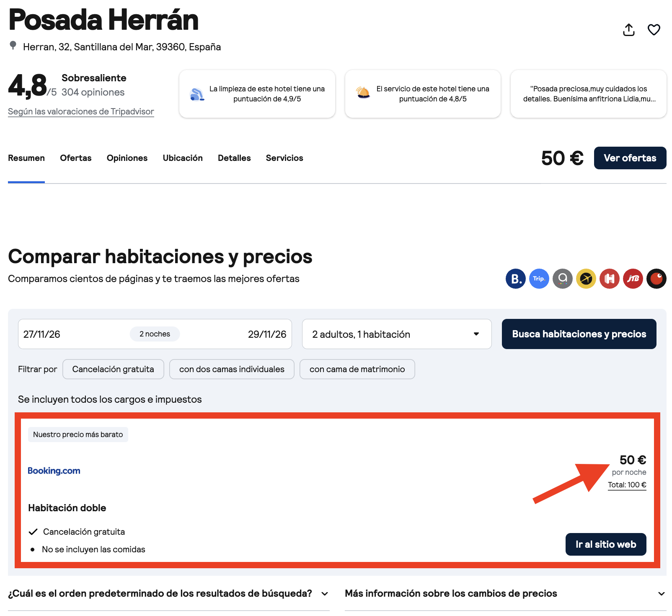Open the service score card

(423, 94)
